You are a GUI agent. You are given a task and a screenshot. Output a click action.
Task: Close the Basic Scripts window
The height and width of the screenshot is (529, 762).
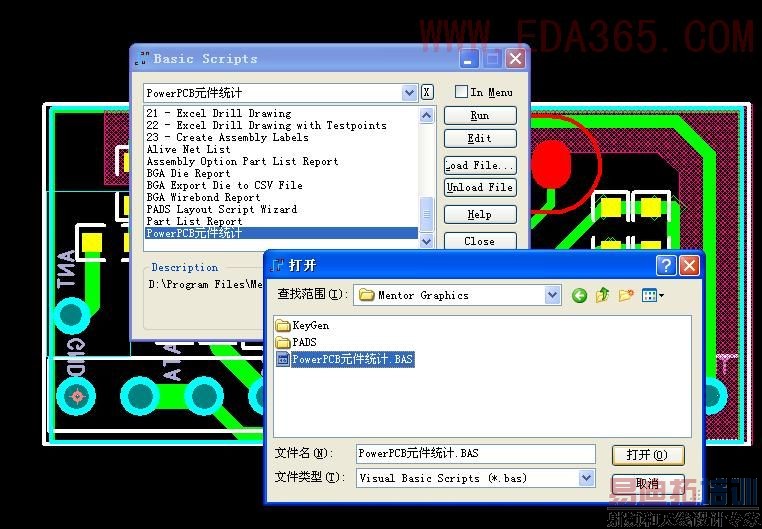(515, 59)
